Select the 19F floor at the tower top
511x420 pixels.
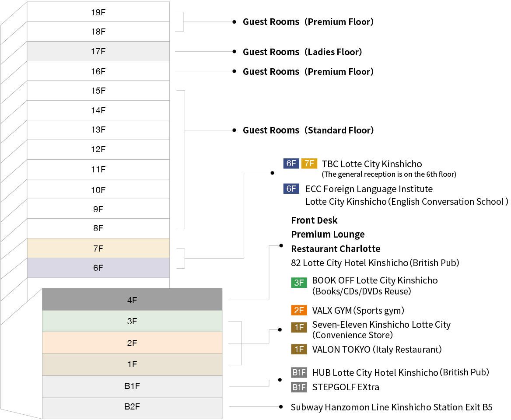[98, 12]
